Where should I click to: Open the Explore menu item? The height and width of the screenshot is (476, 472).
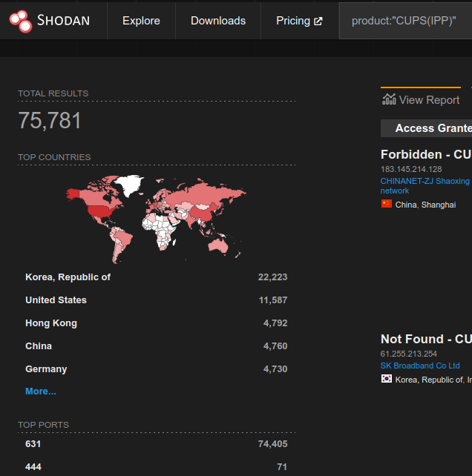coord(141,21)
